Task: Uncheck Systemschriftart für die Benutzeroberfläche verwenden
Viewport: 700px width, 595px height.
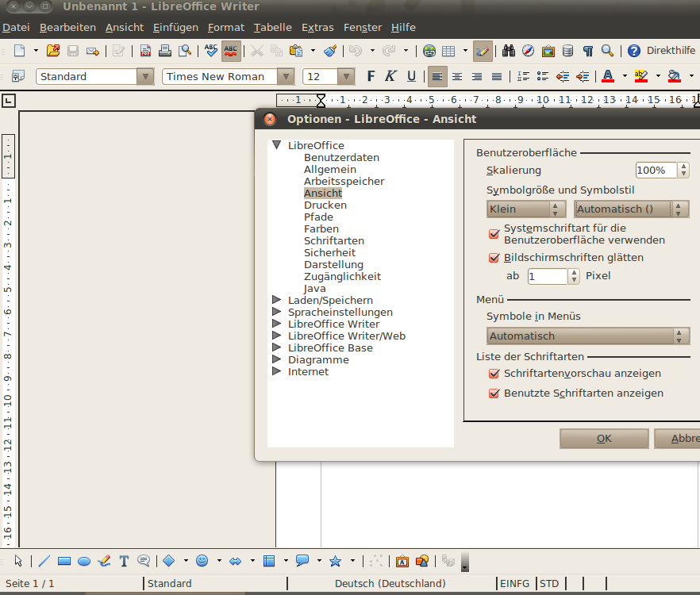Action: tap(494, 234)
